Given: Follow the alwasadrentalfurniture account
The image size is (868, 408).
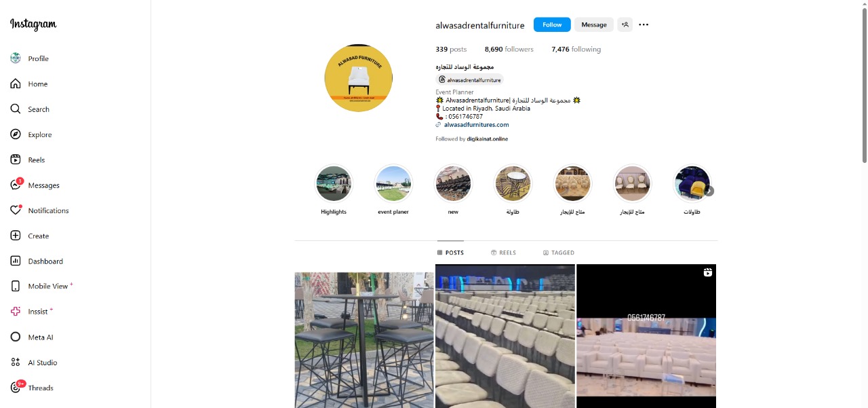Looking at the screenshot, I should [x=552, y=24].
